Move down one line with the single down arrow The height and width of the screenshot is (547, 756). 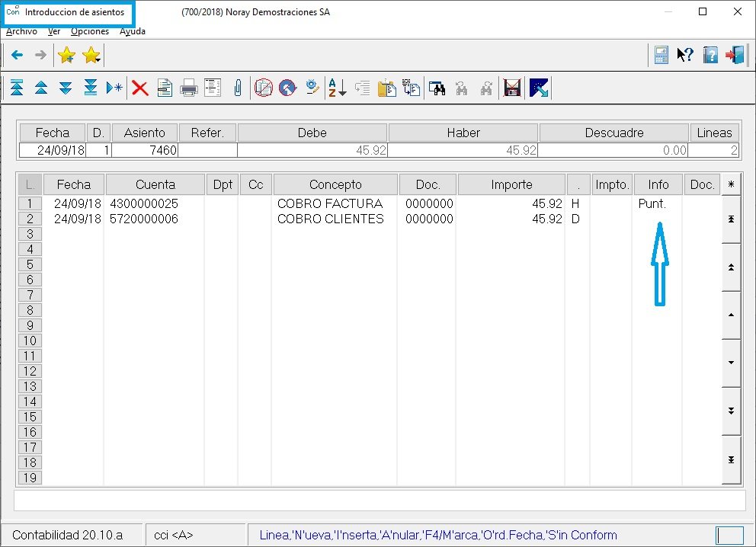pos(732,363)
